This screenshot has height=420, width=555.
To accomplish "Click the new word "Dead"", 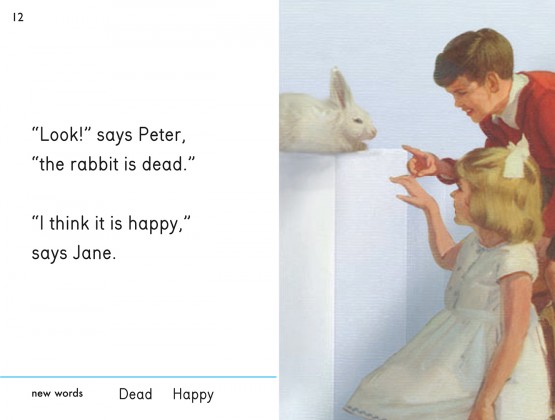I will point(136,394).
